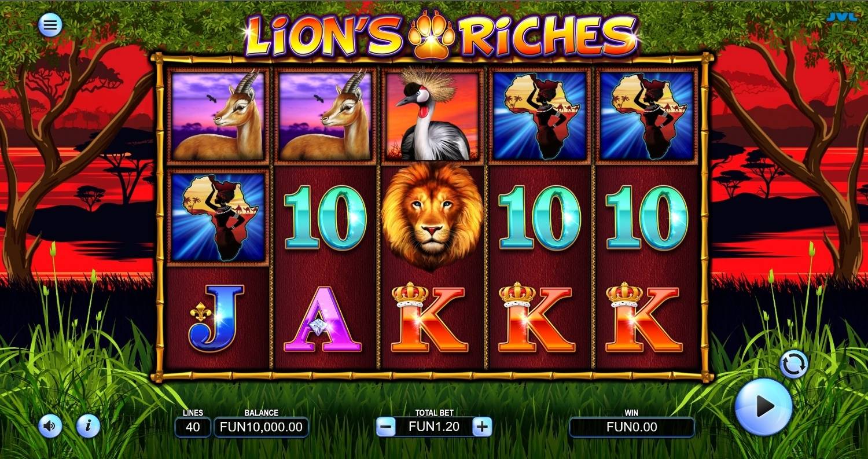
Task: Click the crowned K symbol on the third reel
Action: click(430, 318)
